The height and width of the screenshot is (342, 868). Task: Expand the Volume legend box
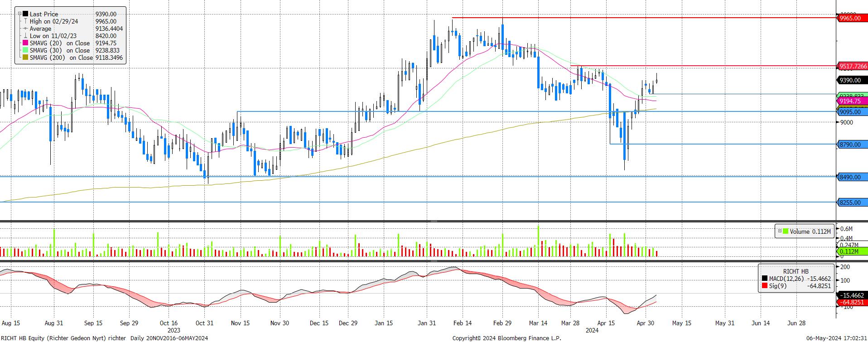point(780,231)
